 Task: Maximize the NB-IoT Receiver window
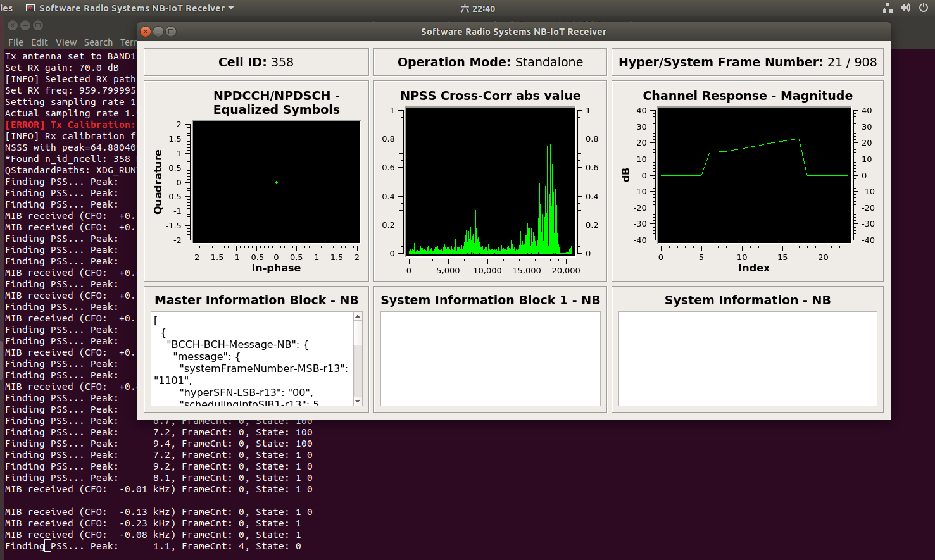[171, 32]
